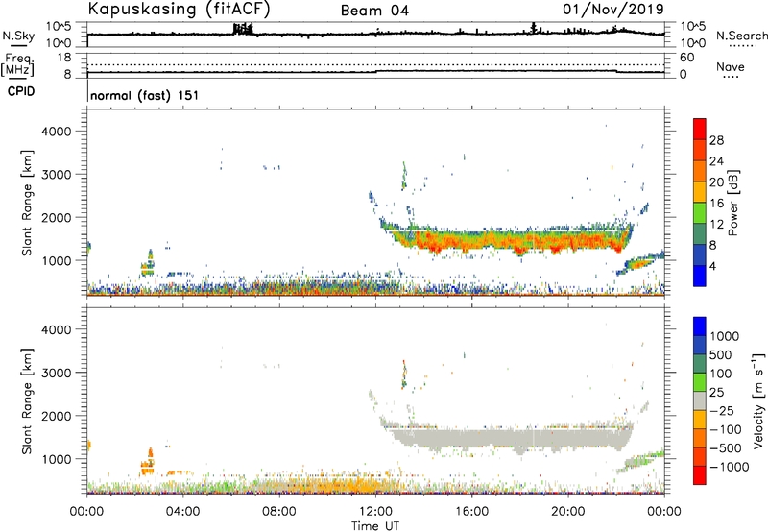Screen dimensions: 768x532
Task: Click the '60' Nave axis tick
Action: point(687,58)
